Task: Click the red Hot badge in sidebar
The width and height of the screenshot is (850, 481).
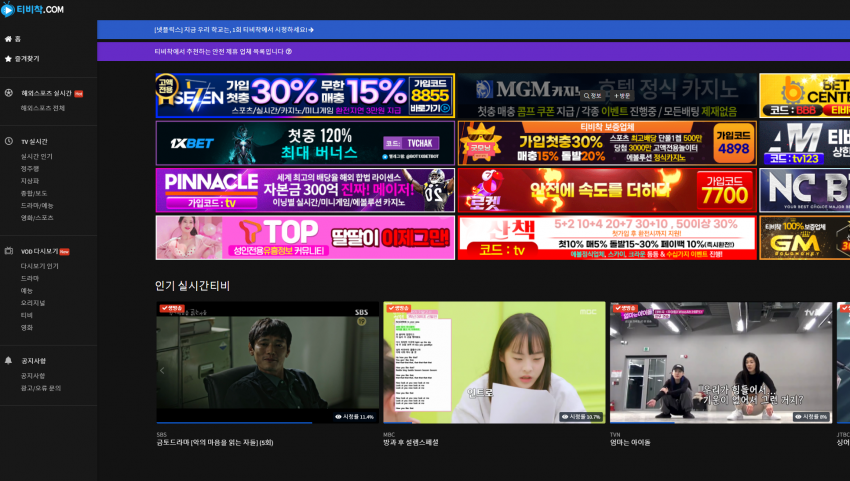Action: 79,93
